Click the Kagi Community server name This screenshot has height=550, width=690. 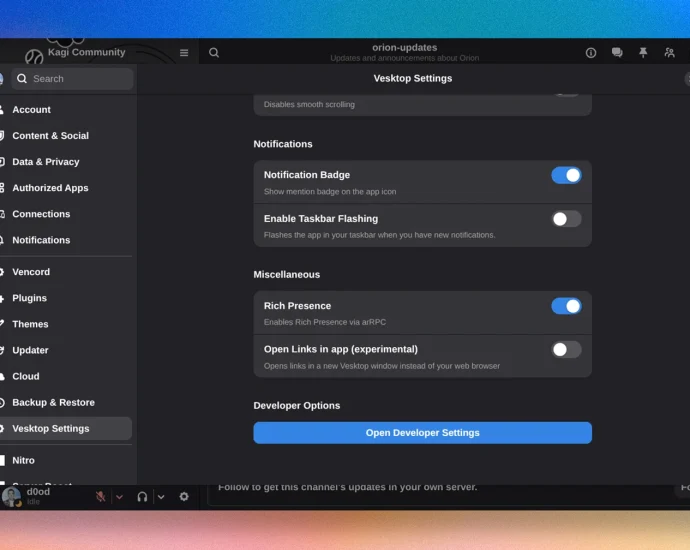coord(87,52)
